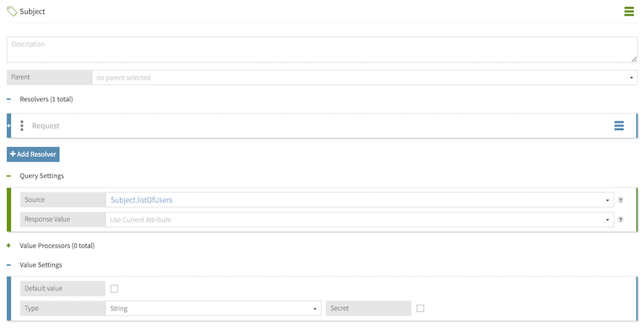Click the Add Resolver button
This screenshot has width=644, height=329.
(33, 154)
